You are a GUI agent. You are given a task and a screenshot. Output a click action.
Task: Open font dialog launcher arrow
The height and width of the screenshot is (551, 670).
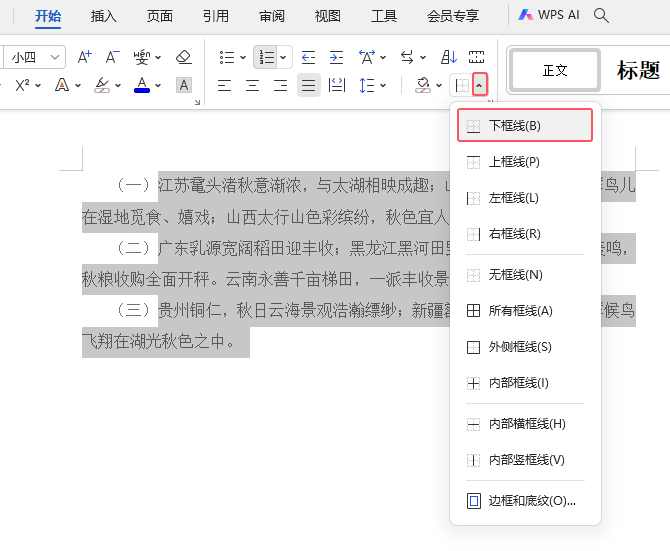coord(197,103)
